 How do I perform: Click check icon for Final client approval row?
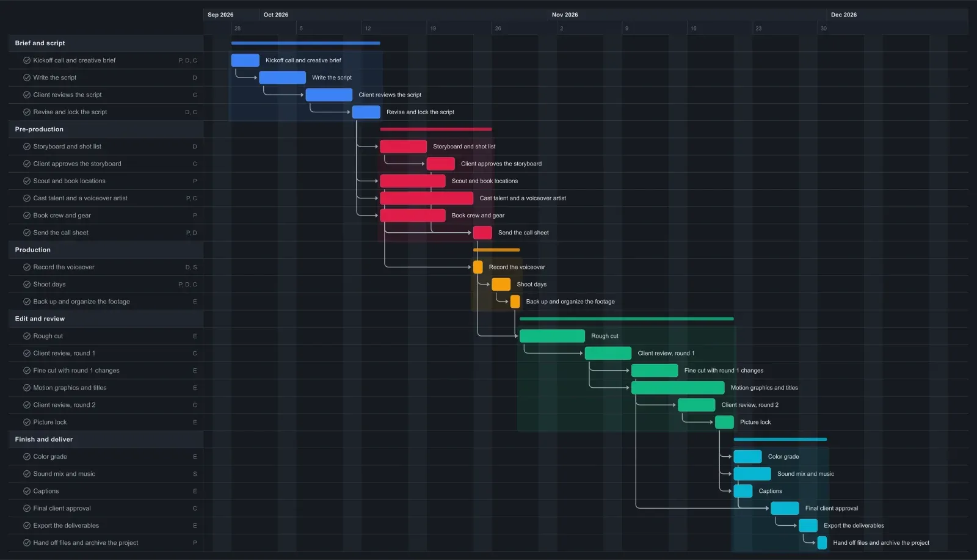[x=27, y=509]
